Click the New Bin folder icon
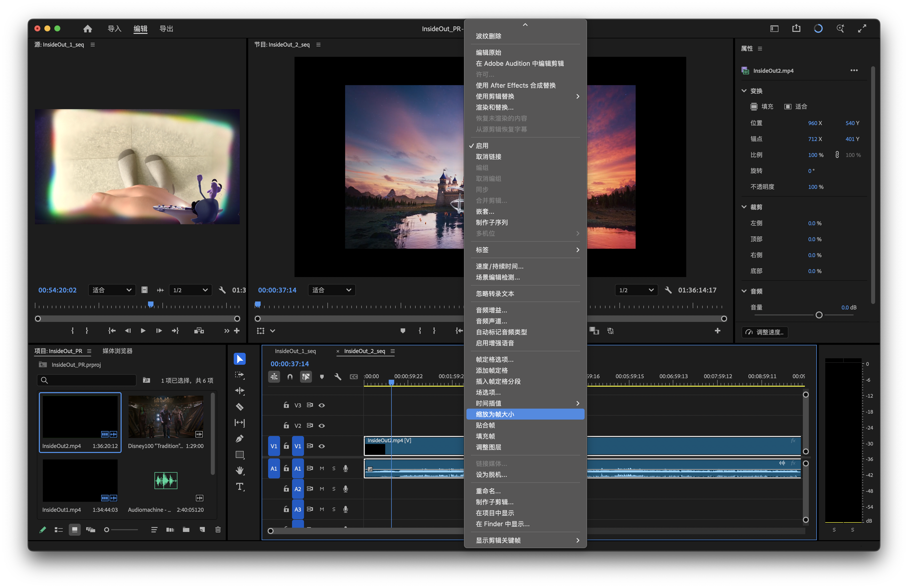This screenshot has height=588, width=908. coord(186,530)
